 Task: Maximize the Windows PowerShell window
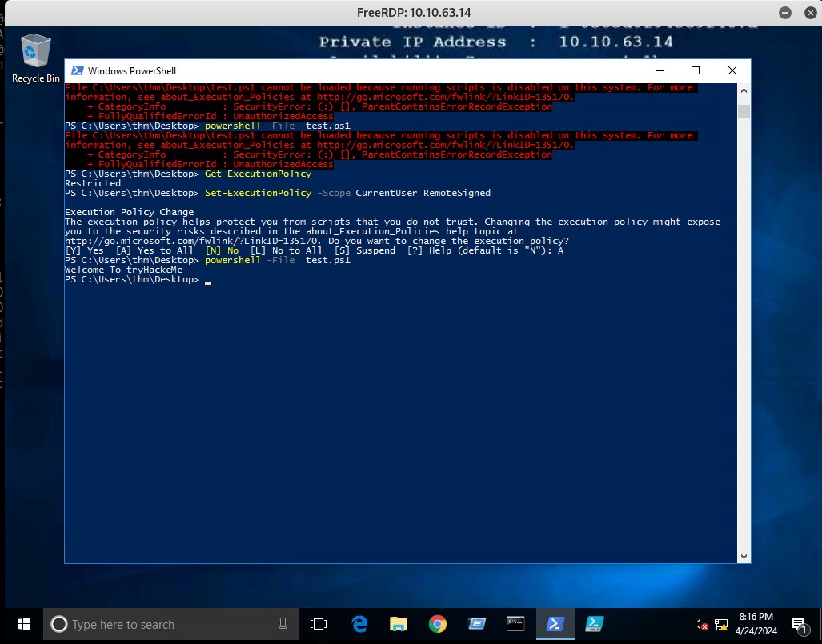click(696, 70)
